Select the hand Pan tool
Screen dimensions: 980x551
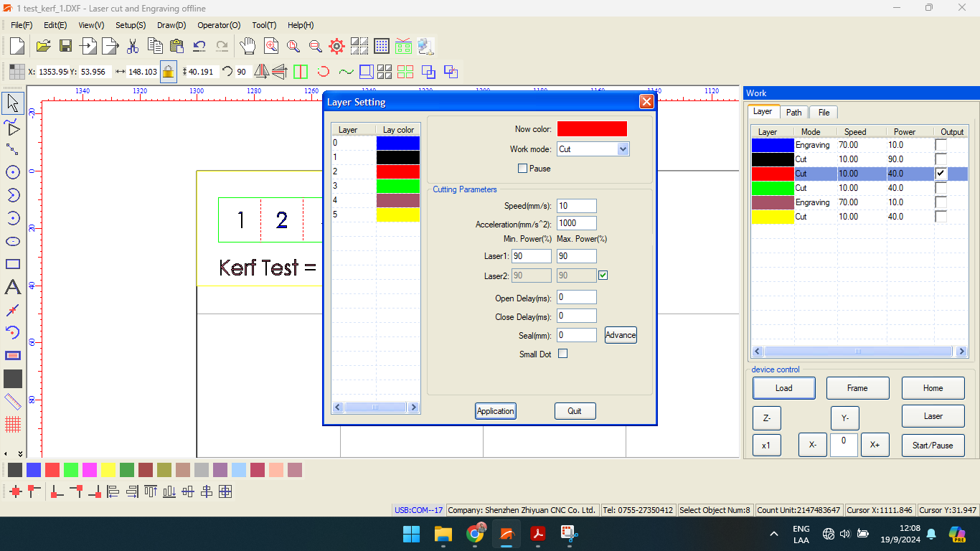click(x=248, y=47)
